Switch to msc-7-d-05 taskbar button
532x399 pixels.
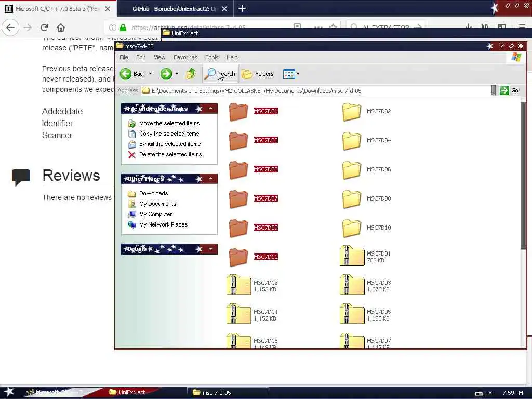(x=228, y=393)
